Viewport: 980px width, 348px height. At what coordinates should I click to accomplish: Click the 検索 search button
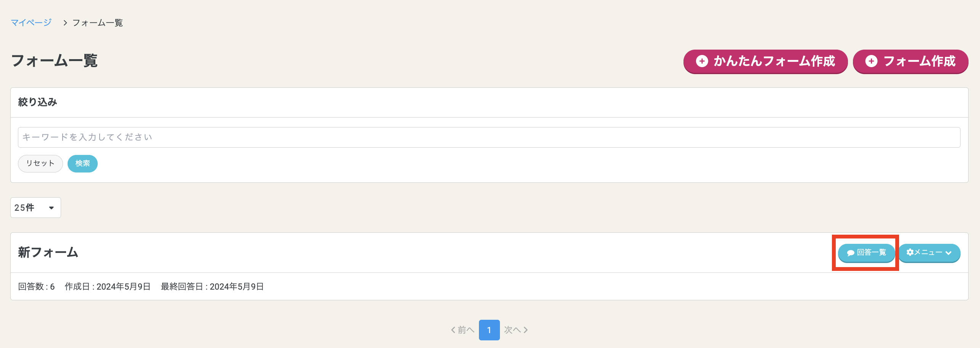[82, 163]
